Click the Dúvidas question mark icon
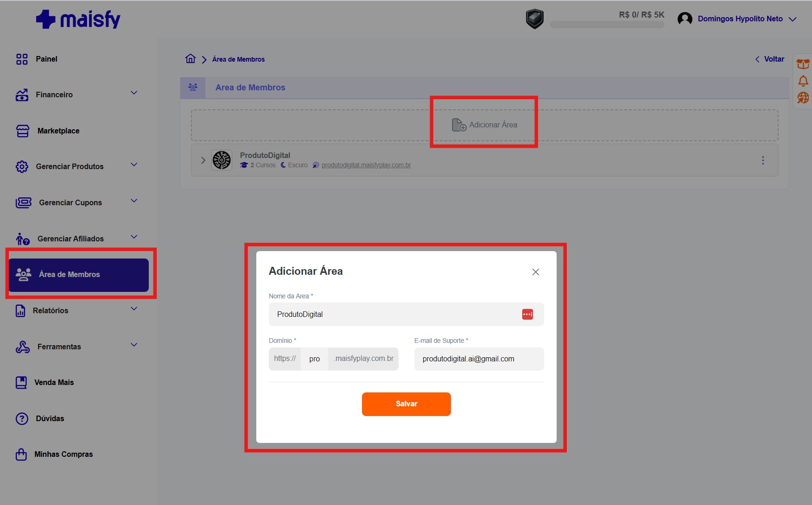Image resolution: width=812 pixels, height=505 pixels. click(22, 418)
